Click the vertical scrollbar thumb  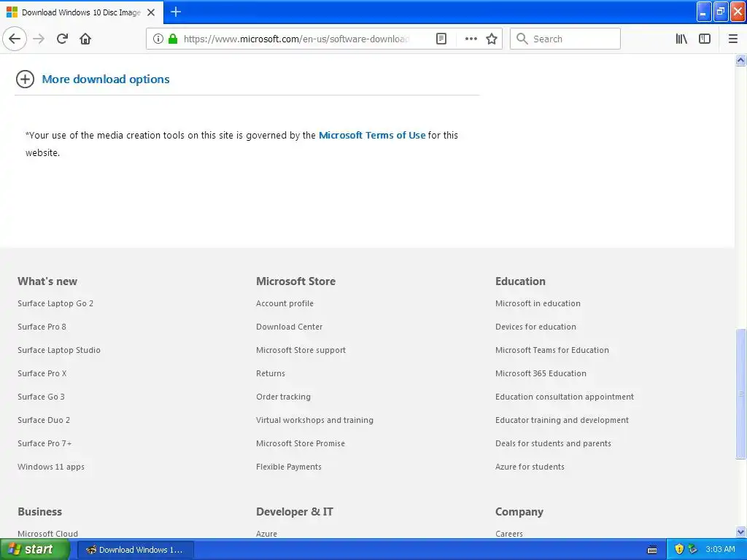point(741,394)
